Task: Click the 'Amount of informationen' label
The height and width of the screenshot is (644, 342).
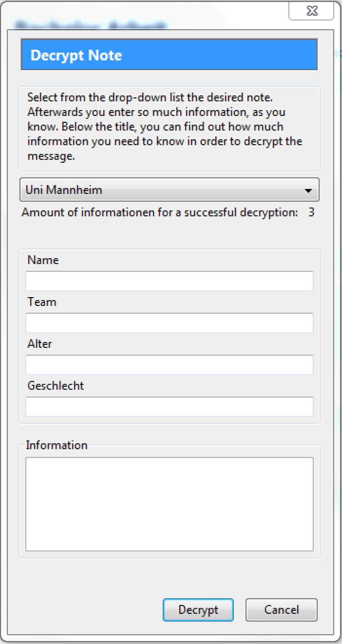Action: pos(160,213)
